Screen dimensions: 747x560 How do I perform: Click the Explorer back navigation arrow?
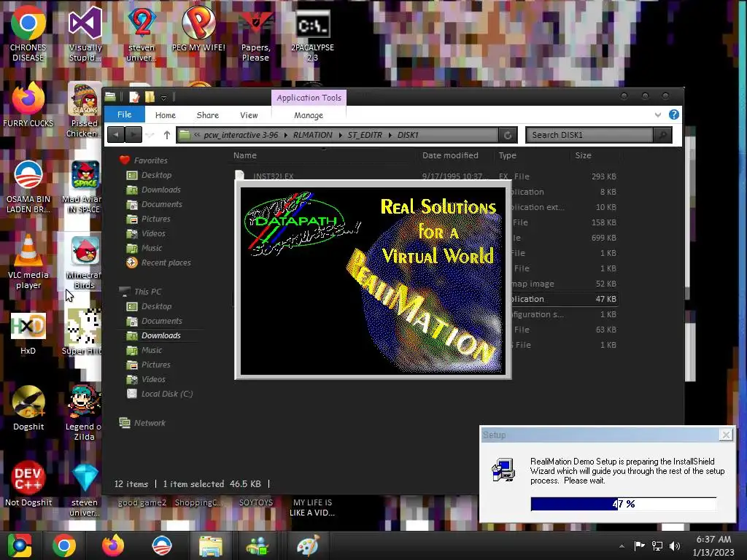point(116,135)
